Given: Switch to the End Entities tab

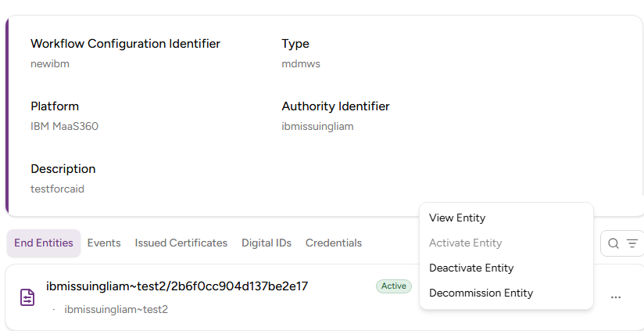Looking at the screenshot, I should 44,243.
